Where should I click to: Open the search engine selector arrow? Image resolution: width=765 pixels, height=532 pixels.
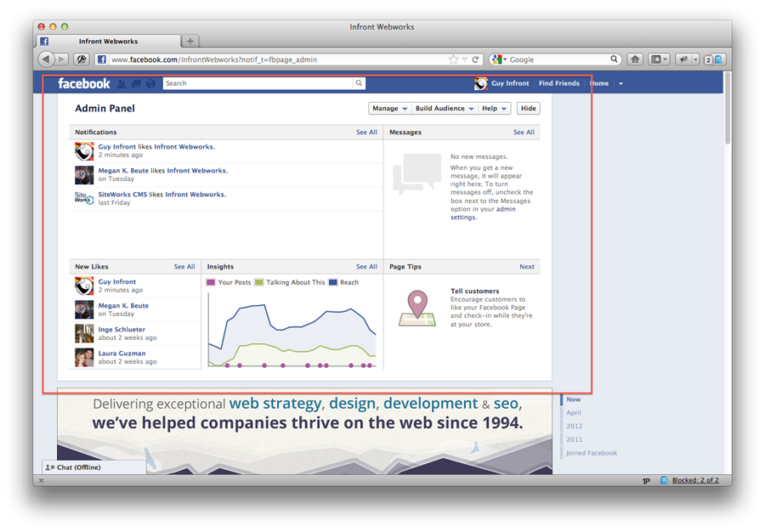point(505,59)
